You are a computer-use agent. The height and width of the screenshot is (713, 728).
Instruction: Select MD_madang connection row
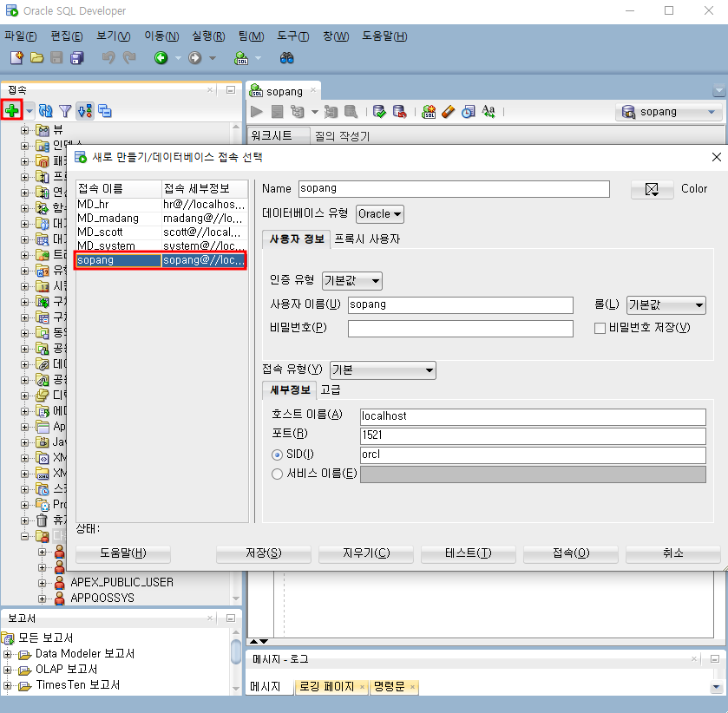161,219
